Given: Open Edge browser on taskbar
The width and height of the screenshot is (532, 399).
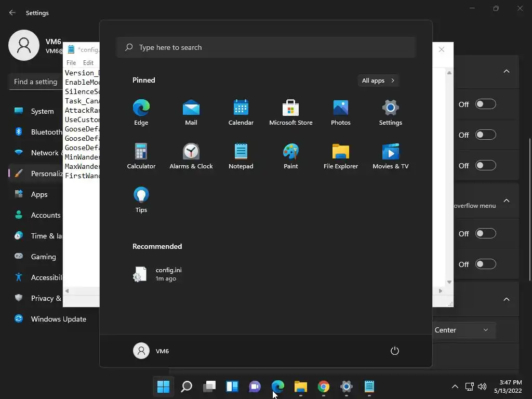Looking at the screenshot, I should point(277,386).
